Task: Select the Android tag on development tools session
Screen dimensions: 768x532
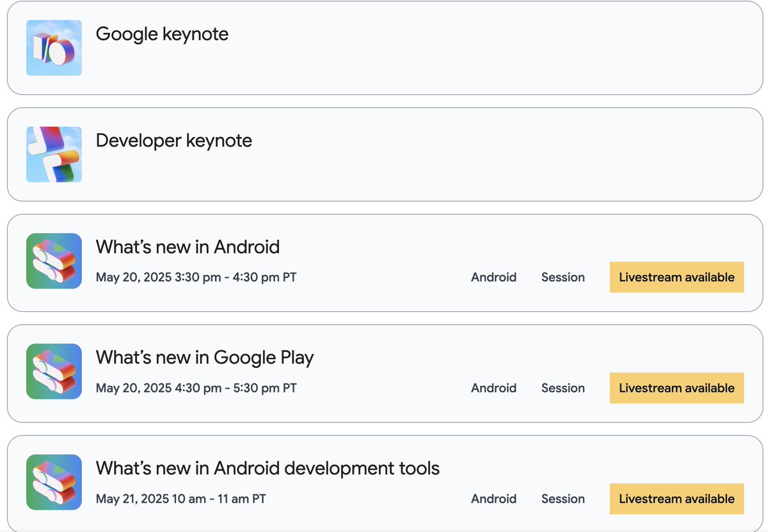Action: [493, 499]
